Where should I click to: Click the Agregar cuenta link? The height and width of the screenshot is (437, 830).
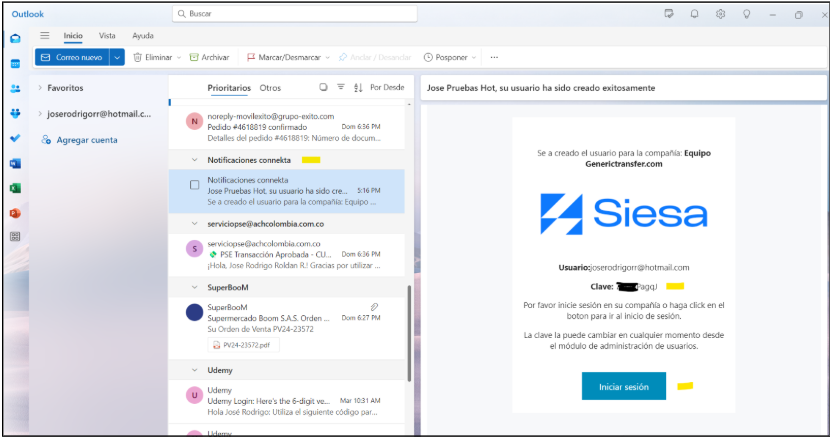[83, 140]
